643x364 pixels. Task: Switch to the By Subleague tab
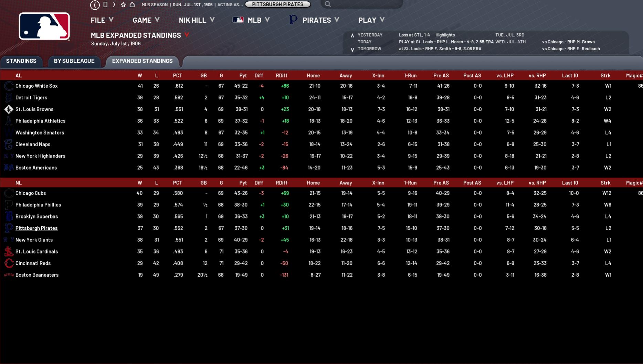click(74, 61)
